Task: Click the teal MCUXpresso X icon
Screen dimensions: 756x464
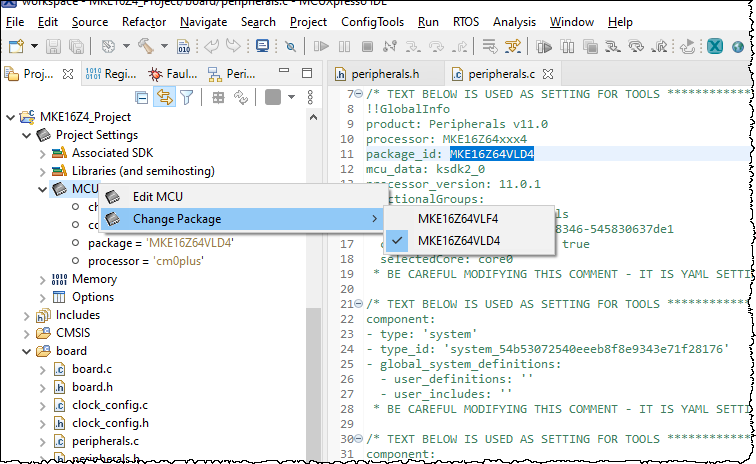Action: [715, 47]
